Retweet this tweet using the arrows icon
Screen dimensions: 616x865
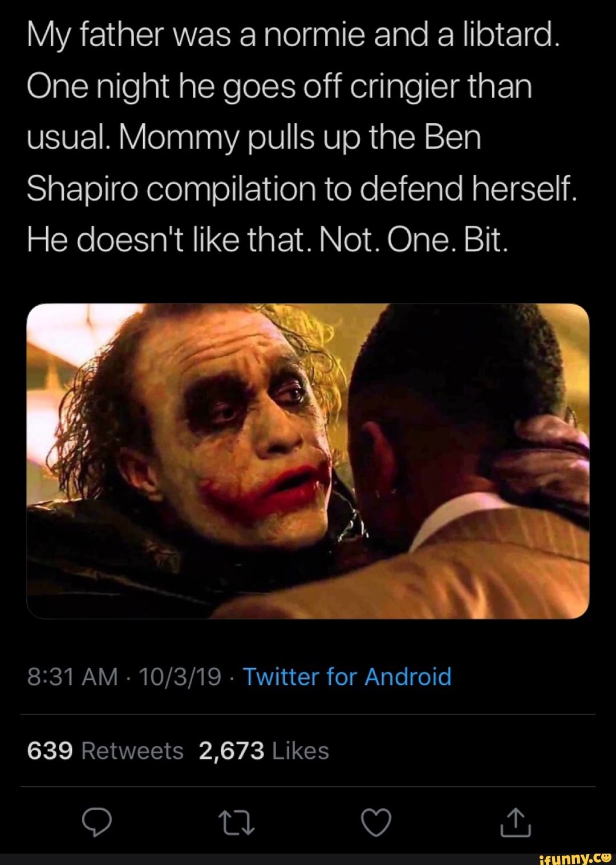(x=236, y=823)
